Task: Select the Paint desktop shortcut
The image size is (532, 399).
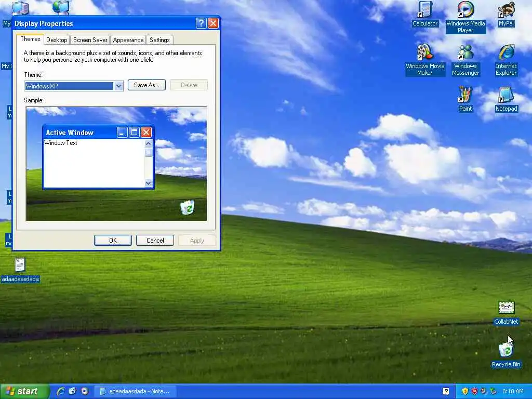Action: (465, 99)
